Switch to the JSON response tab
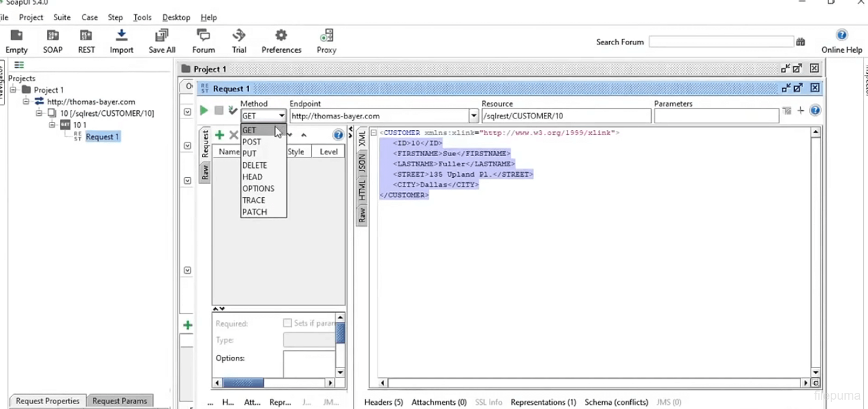Viewport: 868px width, 409px height. point(362,164)
